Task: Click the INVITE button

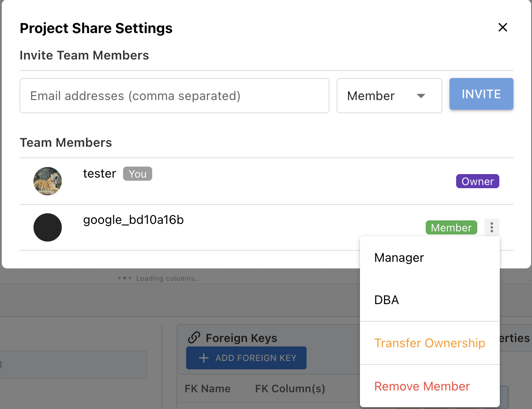Action: [481, 94]
